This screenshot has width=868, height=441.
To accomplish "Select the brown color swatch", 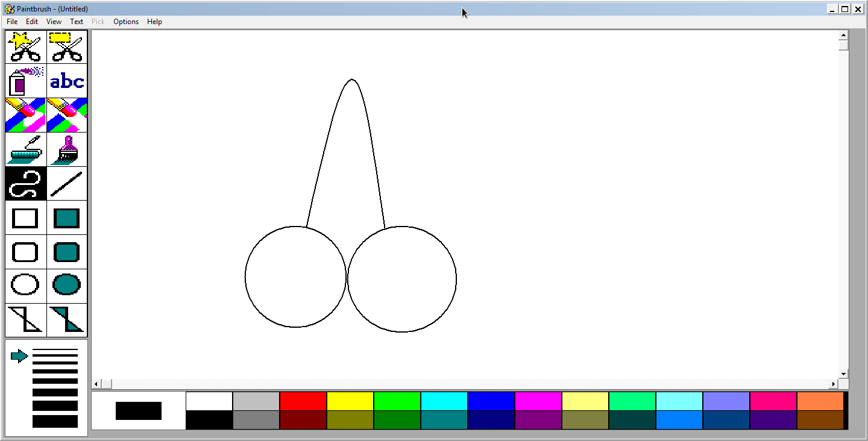I will [x=820, y=420].
